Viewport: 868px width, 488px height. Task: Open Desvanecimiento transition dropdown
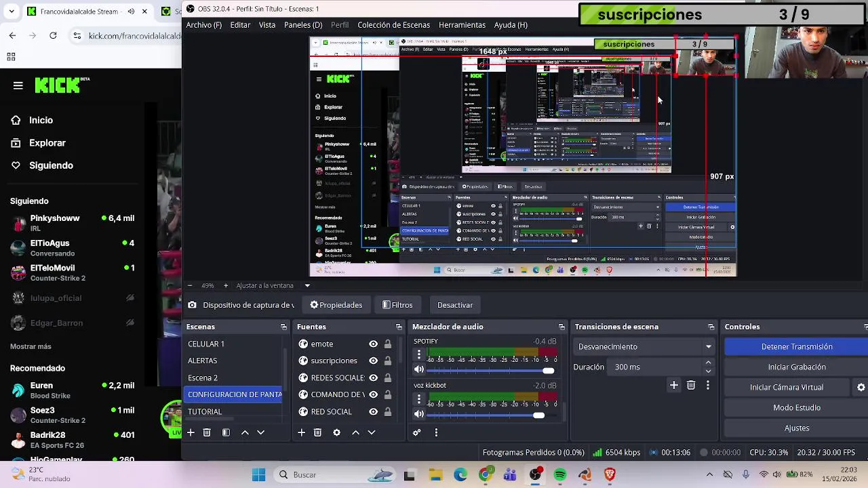click(x=645, y=346)
